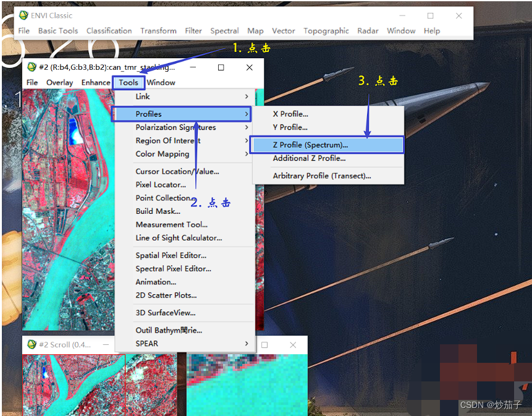Open the Filter menu
The width and height of the screenshot is (532, 416).
click(193, 31)
